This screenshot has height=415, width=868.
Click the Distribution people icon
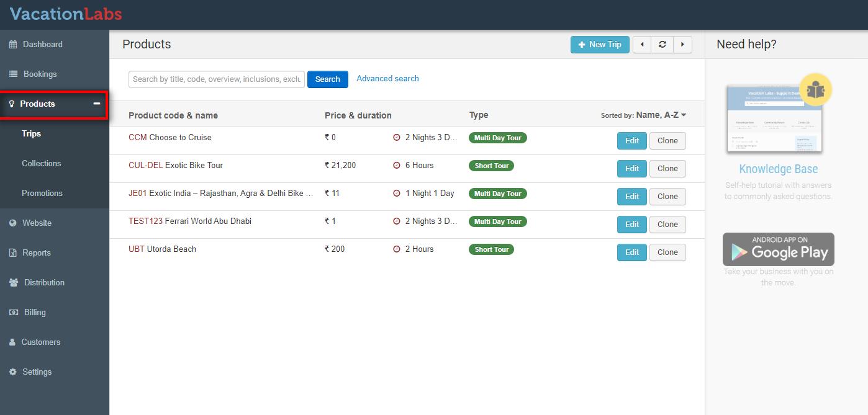tap(14, 283)
